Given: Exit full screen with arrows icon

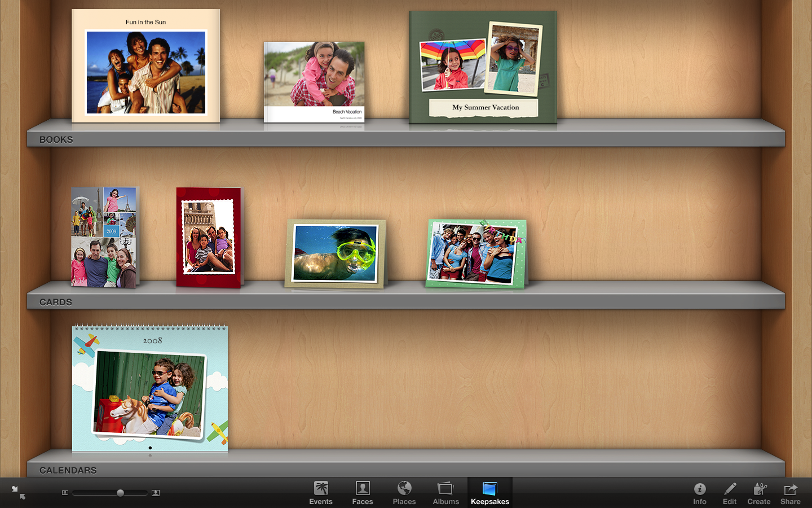Looking at the screenshot, I should pos(18,493).
